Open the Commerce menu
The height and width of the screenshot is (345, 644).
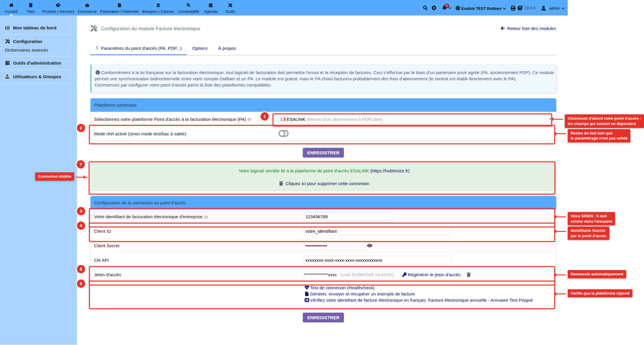tap(87, 8)
